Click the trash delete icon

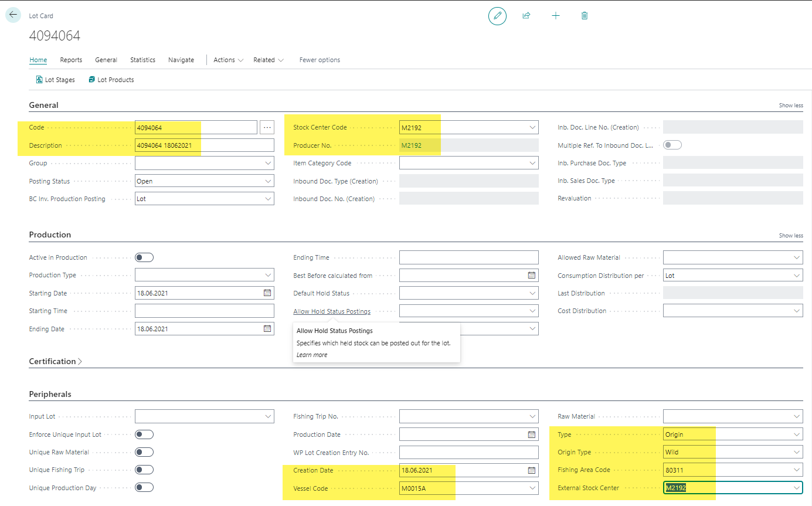(x=584, y=16)
